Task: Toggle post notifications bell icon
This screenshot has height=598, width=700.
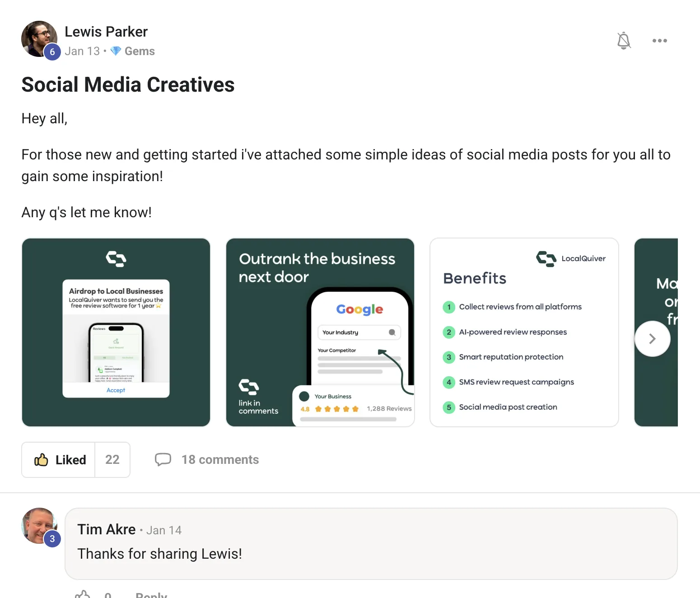Action: click(x=624, y=41)
